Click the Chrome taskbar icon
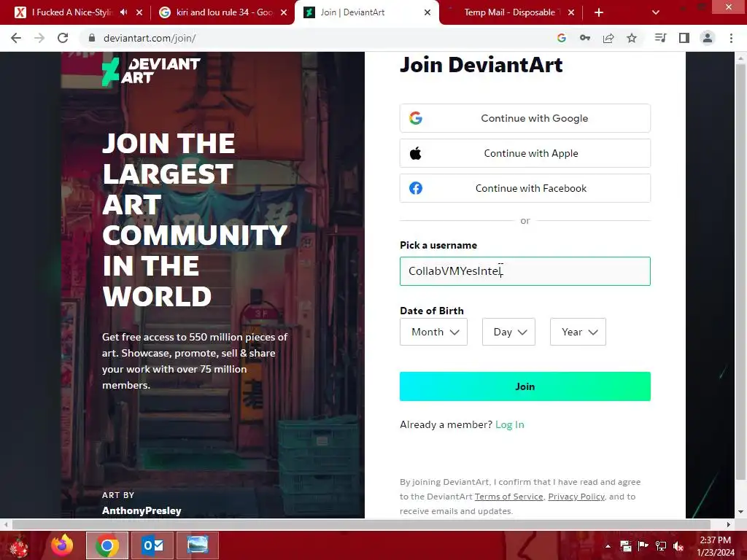 coord(107,545)
